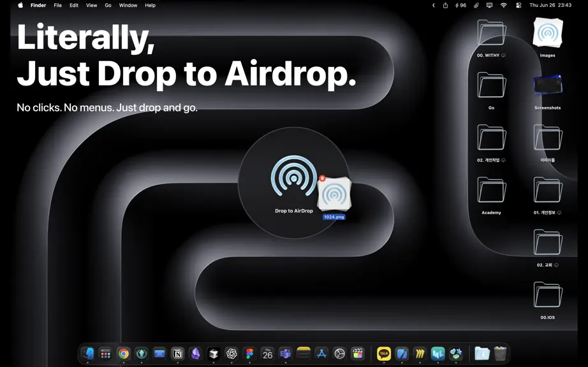
Task: Open Figma in the Dock
Action: (x=249, y=354)
